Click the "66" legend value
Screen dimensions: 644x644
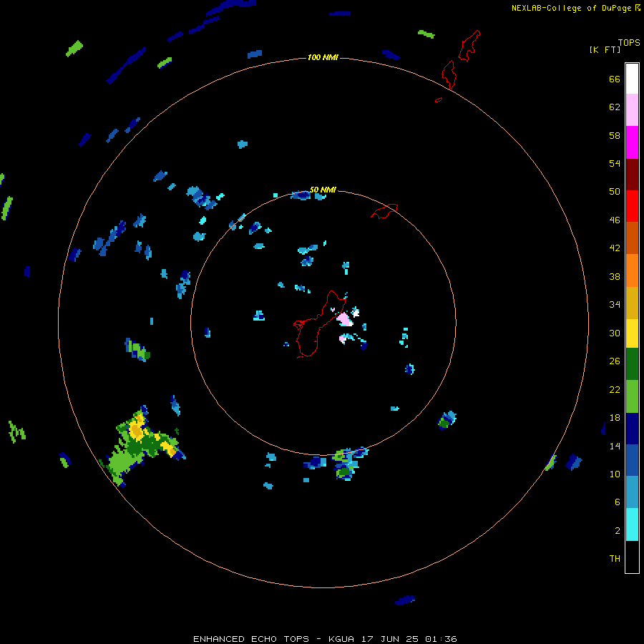tap(615, 79)
